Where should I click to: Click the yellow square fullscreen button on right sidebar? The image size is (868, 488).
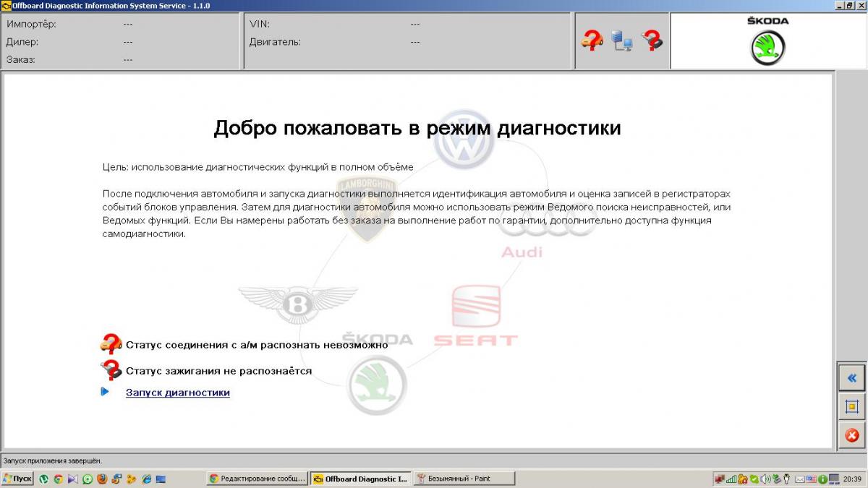click(x=851, y=406)
